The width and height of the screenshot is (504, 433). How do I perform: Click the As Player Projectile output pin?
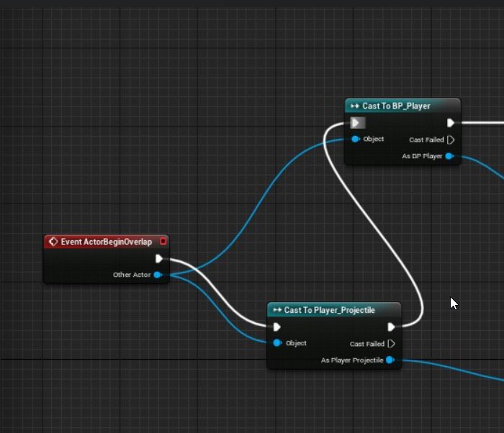tap(390, 360)
